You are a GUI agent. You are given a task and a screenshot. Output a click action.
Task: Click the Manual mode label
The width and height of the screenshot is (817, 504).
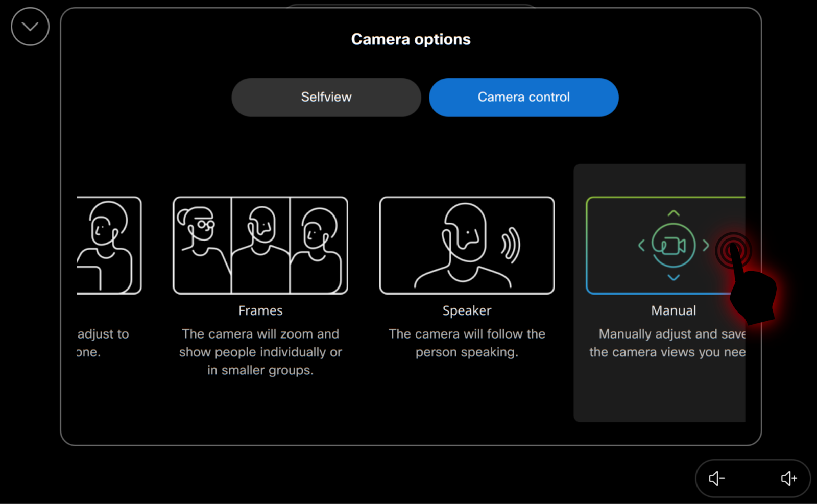pos(673,310)
